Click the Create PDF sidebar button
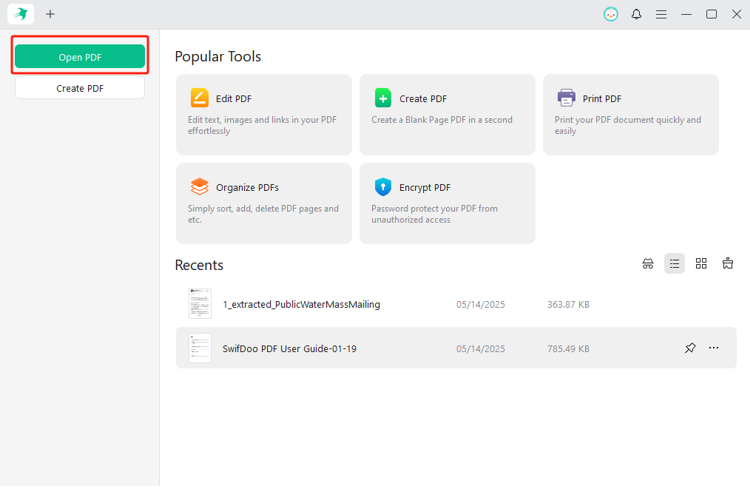 (x=80, y=88)
